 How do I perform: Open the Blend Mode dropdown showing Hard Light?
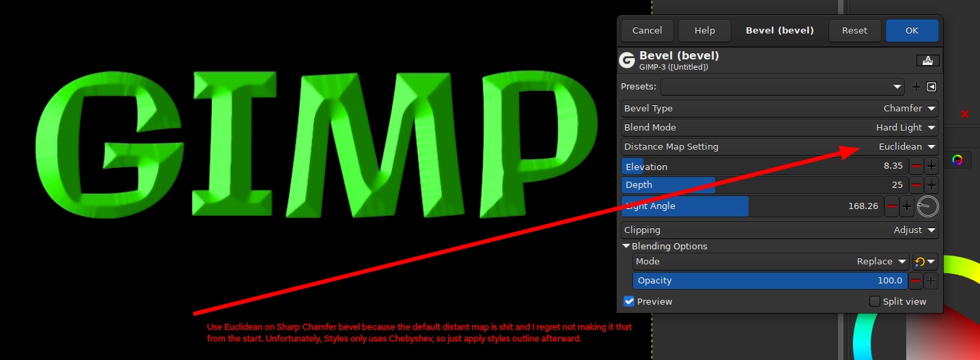click(x=779, y=127)
